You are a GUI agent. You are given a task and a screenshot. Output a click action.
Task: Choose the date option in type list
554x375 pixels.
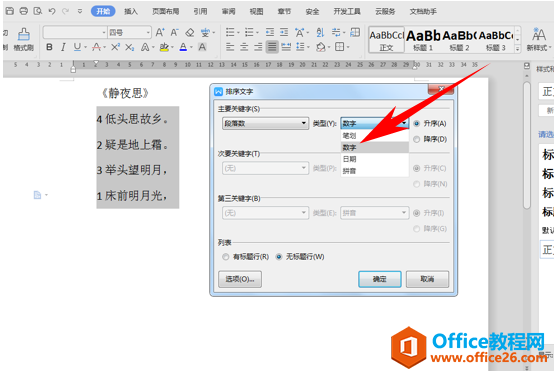[375, 159]
